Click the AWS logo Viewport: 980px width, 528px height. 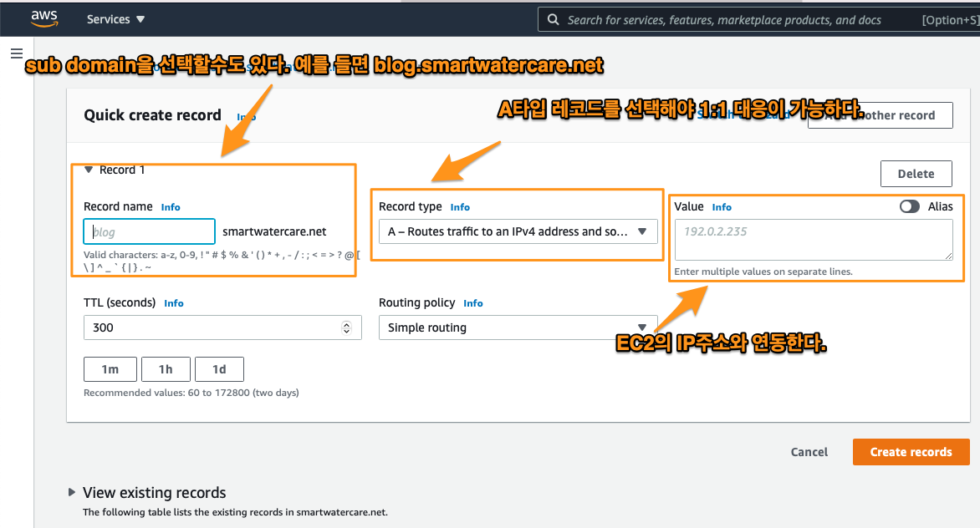tap(43, 18)
